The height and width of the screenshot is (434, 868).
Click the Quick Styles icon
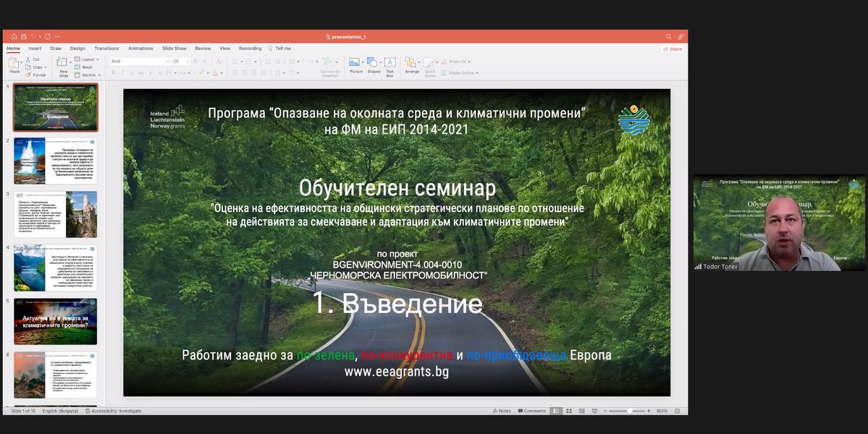429,62
